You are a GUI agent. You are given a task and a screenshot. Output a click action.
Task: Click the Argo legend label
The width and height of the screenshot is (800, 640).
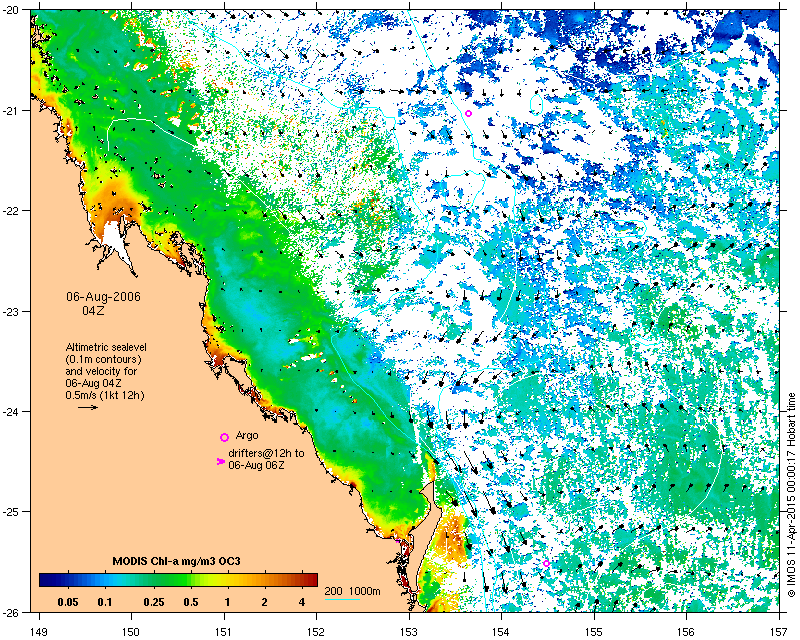[x=247, y=436]
